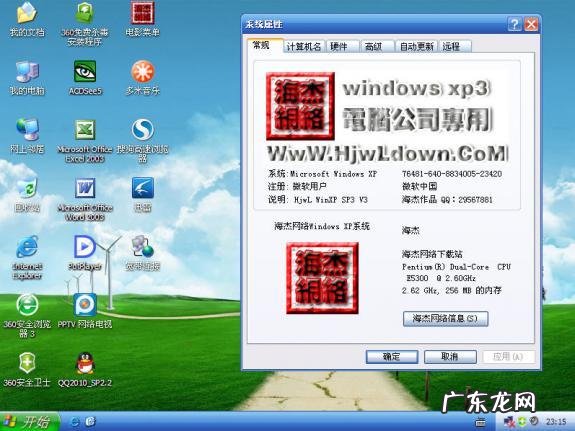Switch to the 计算机名 tab

(x=304, y=47)
